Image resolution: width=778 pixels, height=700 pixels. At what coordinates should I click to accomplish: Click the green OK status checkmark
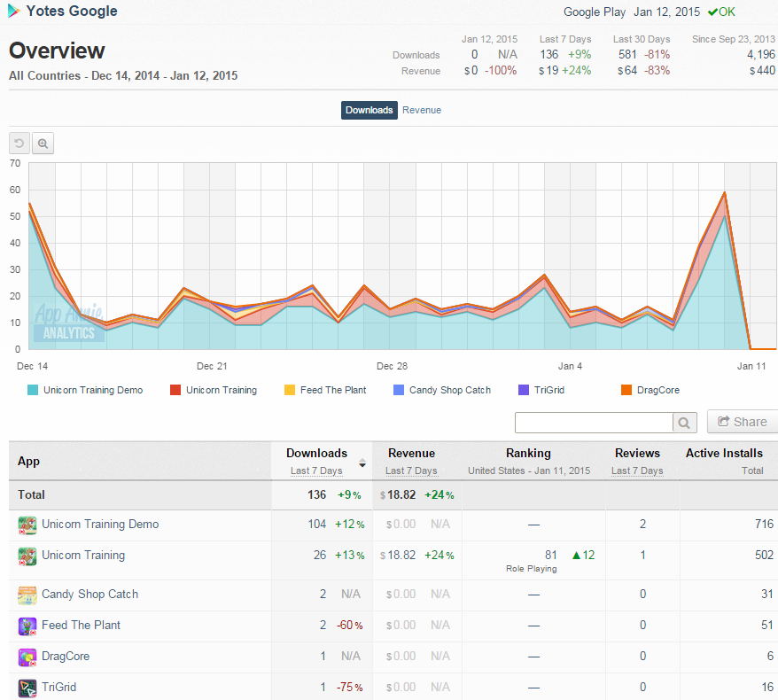712,12
